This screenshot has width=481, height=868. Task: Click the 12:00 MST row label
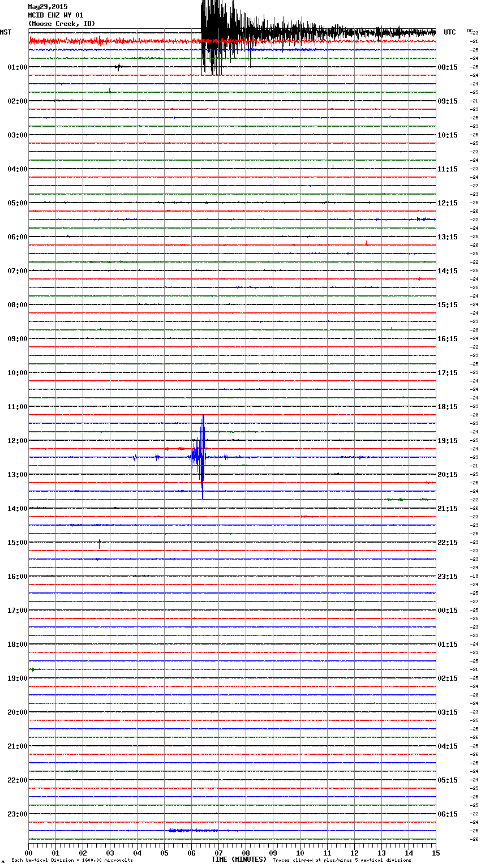[18, 441]
